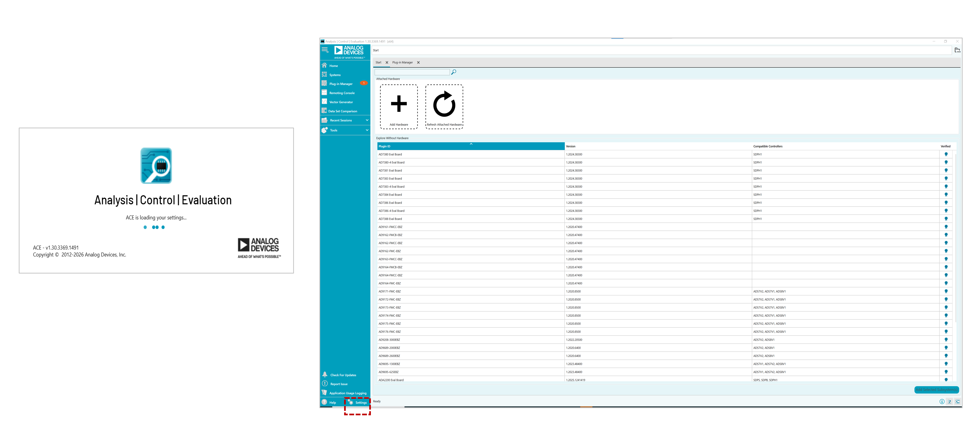
Task: Sort by Compatible Controllers column header
Action: [x=845, y=146]
